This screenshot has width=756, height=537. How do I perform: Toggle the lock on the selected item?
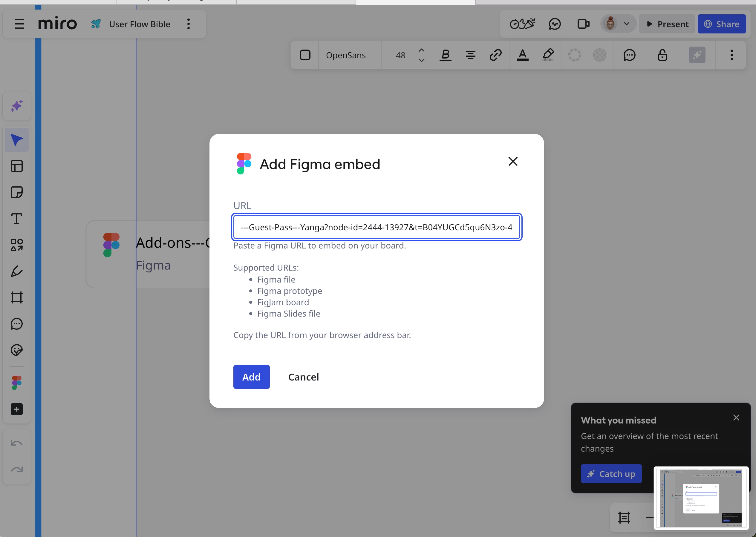point(662,55)
